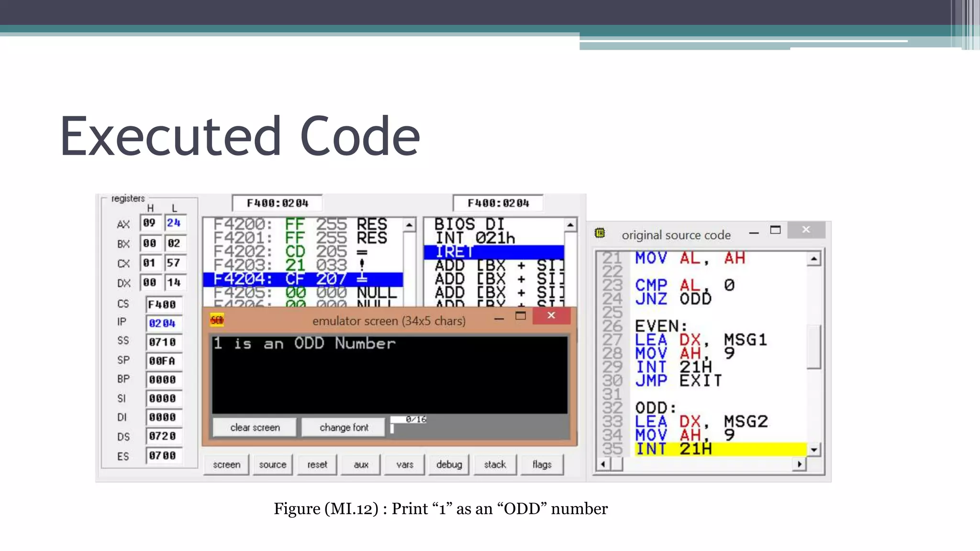
Task: Click source code horizontal scroll left arrow
Action: pyautogui.click(x=603, y=464)
